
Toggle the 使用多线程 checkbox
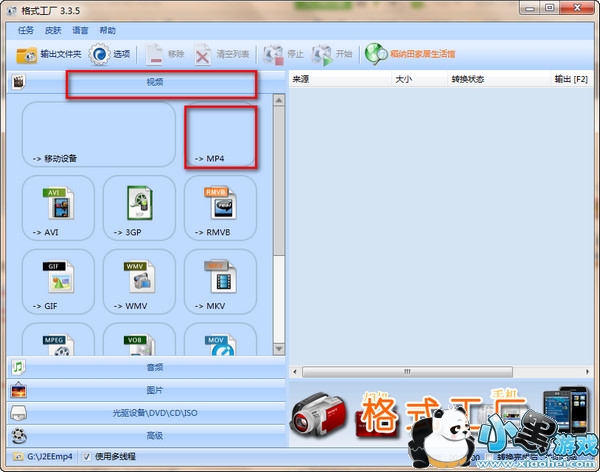87,457
